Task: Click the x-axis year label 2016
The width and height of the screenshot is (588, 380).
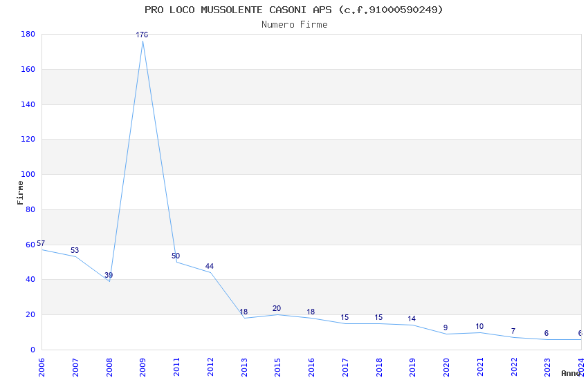Action: (311, 367)
